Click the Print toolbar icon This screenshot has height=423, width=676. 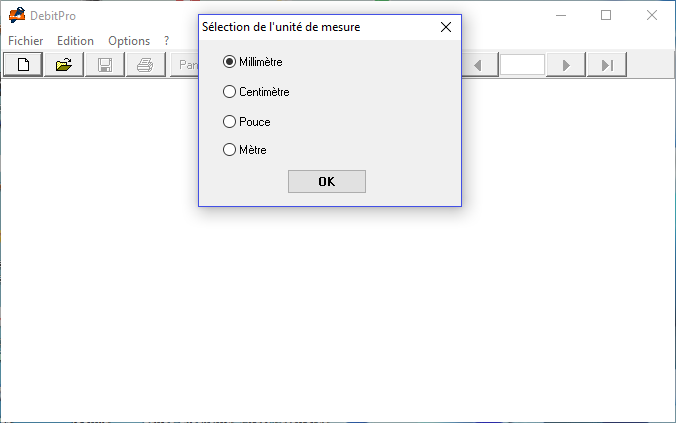point(145,65)
